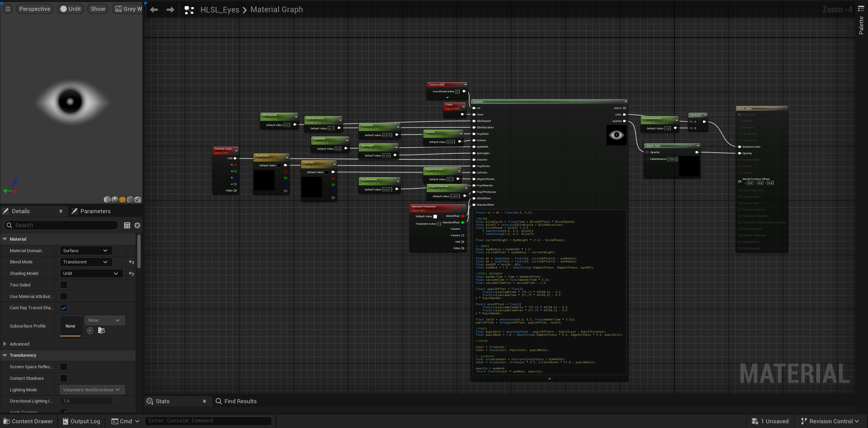
Task: Click the Perspective viewport button
Action: (35, 9)
